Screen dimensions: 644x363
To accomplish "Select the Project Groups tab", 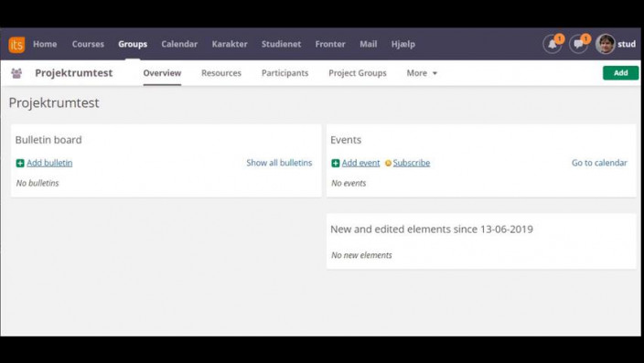I will pyautogui.click(x=358, y=73).
